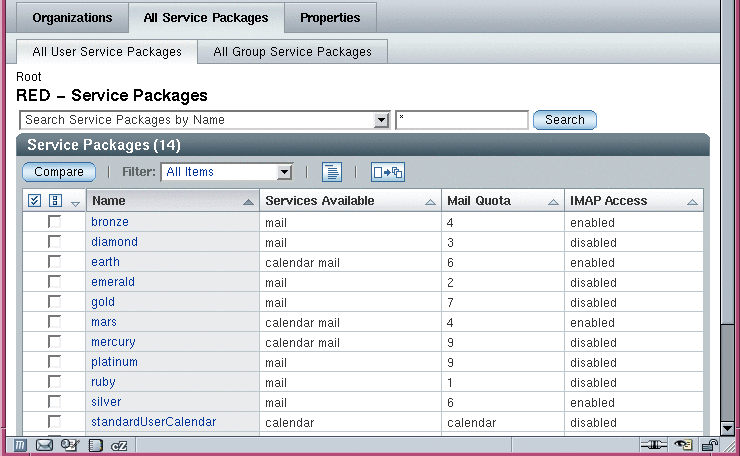Click the cZ icon in status bar
The width and height of the screenshot is (740, 456).
119,446
